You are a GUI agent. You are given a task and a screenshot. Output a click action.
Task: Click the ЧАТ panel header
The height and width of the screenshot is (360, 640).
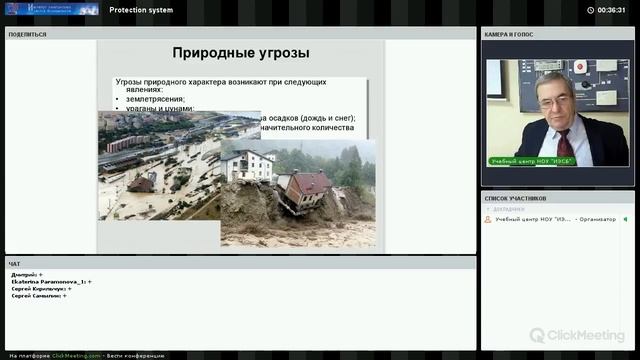[x=240, y=264]
